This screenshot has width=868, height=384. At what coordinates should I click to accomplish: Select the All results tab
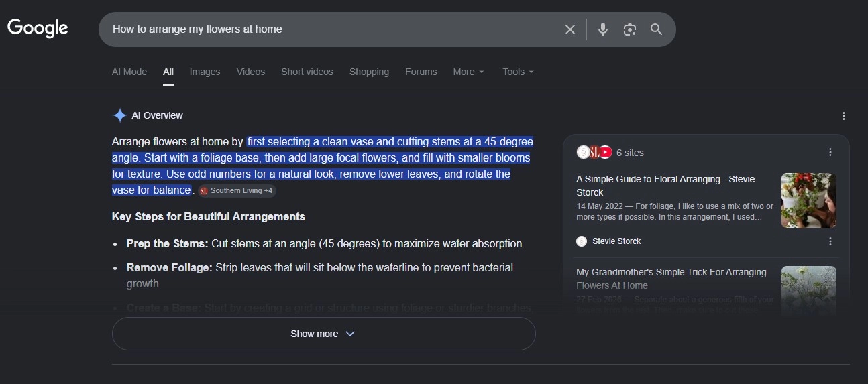(x=168, y=72)
